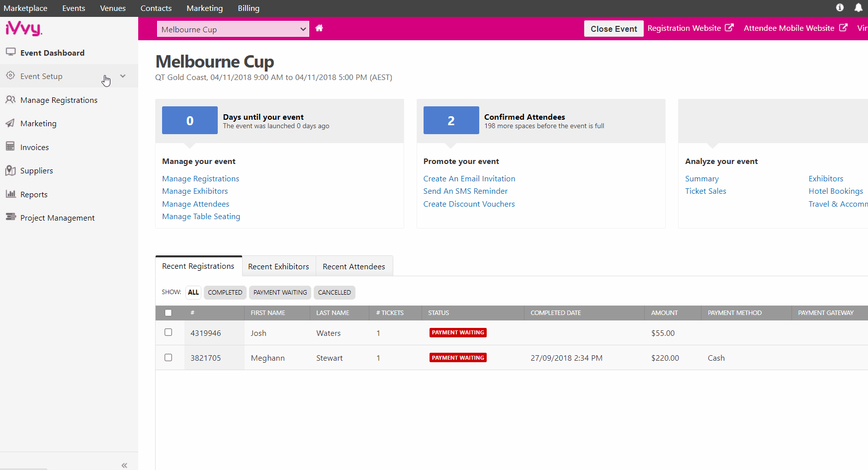Image resolution: width=868 pixels, height=470 pixels.
Task: Open the Contacts menu
Action: 156,8
